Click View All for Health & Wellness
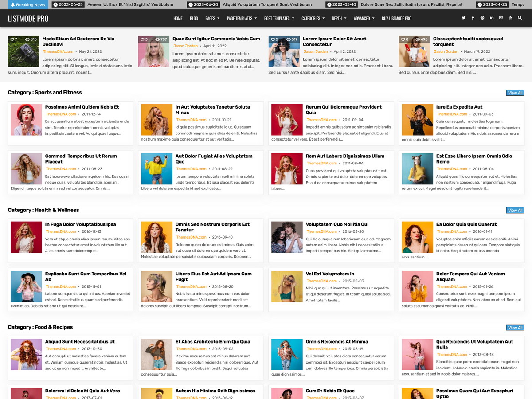Screen dimensions: 532x399 tap(515, 210)
